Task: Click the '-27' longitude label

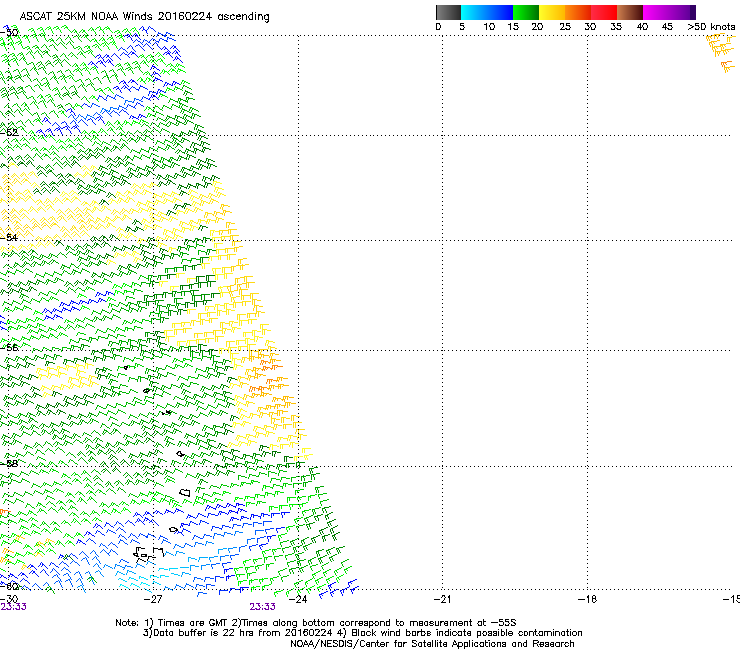Action: tap(153, 599)
